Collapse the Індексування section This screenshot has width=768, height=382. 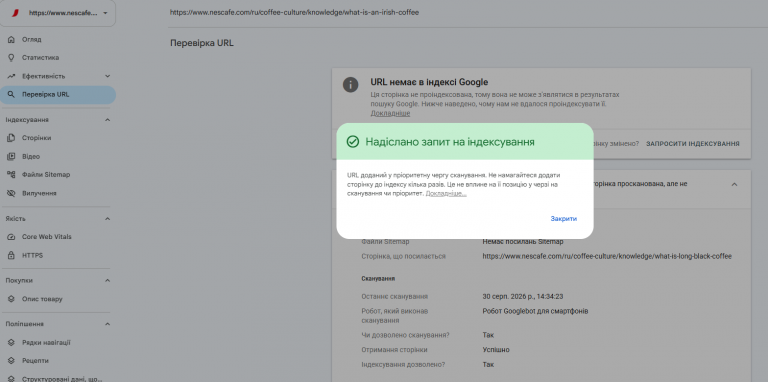[x=107, y=120]
